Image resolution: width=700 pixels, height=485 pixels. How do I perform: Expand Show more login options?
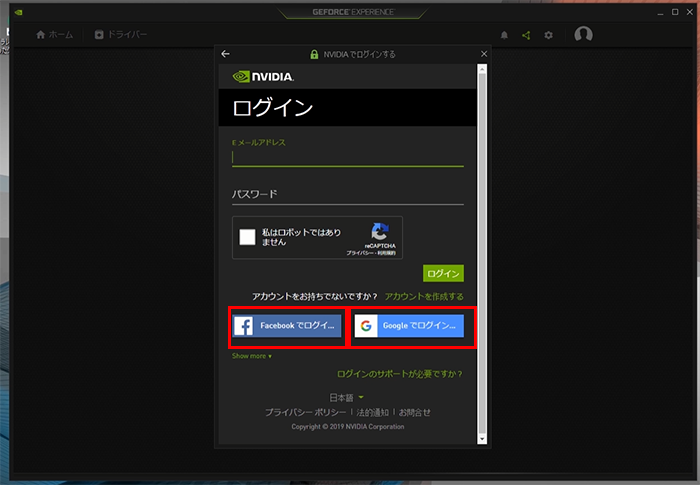click(x=252, y=356)
